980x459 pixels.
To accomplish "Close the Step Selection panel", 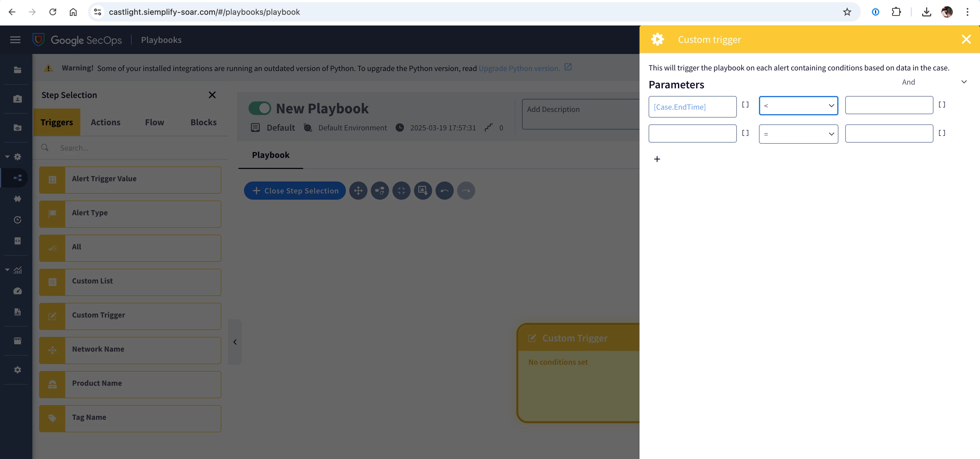I will (x=212, y=95).
